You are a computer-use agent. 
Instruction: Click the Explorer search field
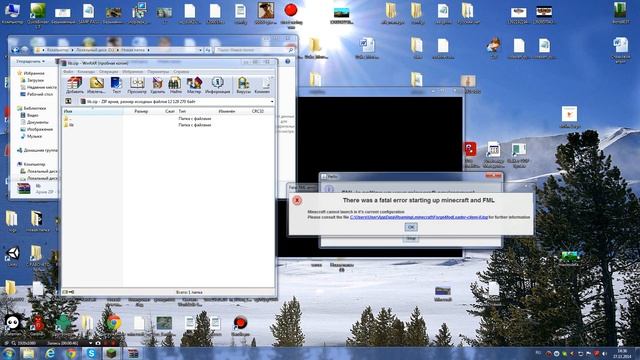[x=254, y=50]
